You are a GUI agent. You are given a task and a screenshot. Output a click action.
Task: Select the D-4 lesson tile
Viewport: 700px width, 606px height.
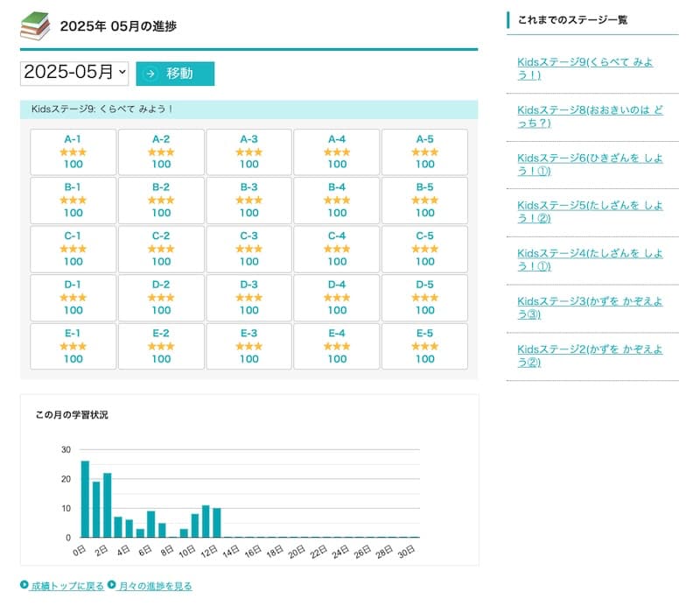click(337, 297)
